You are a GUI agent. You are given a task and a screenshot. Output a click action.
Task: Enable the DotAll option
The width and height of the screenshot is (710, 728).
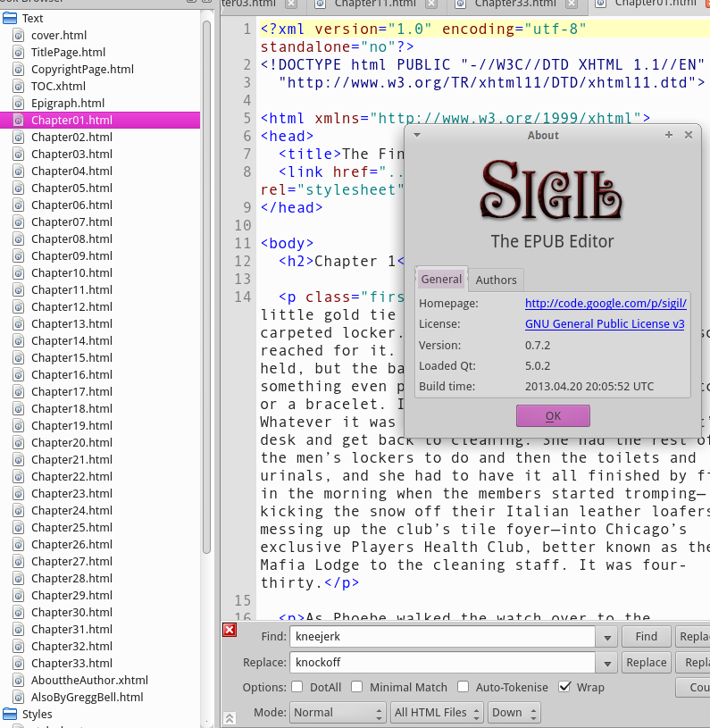297,687
